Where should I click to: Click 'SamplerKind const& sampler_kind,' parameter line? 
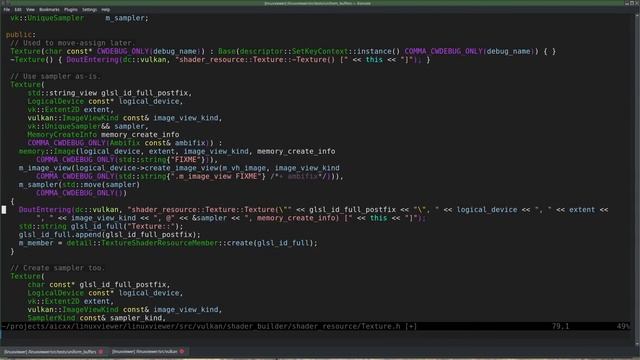pos(96,318)
